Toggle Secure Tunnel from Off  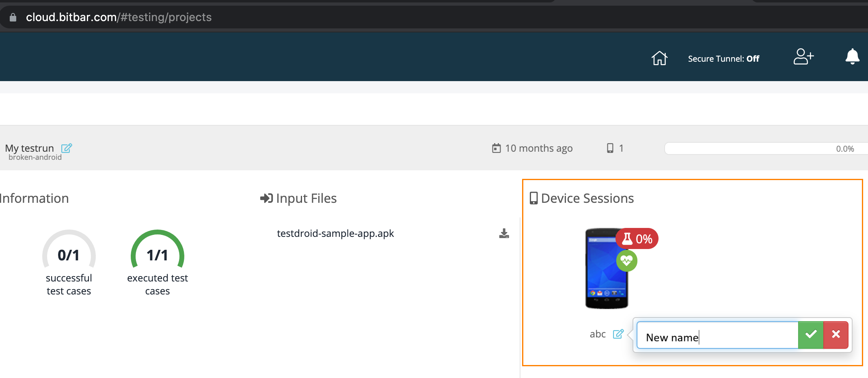coord(723,58)
